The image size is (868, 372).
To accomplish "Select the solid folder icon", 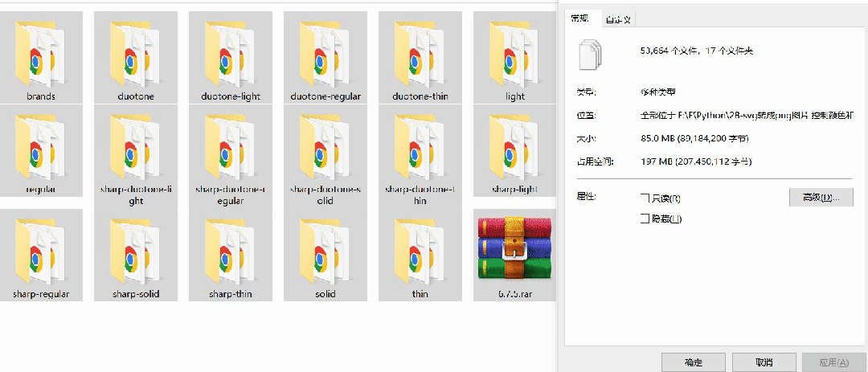I will [x=325, y=252].
